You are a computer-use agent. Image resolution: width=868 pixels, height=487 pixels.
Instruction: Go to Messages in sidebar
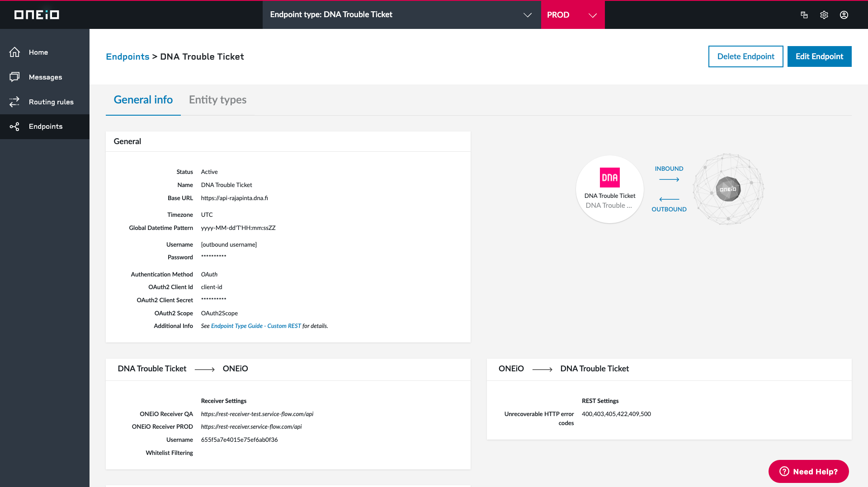click(45, 77)
